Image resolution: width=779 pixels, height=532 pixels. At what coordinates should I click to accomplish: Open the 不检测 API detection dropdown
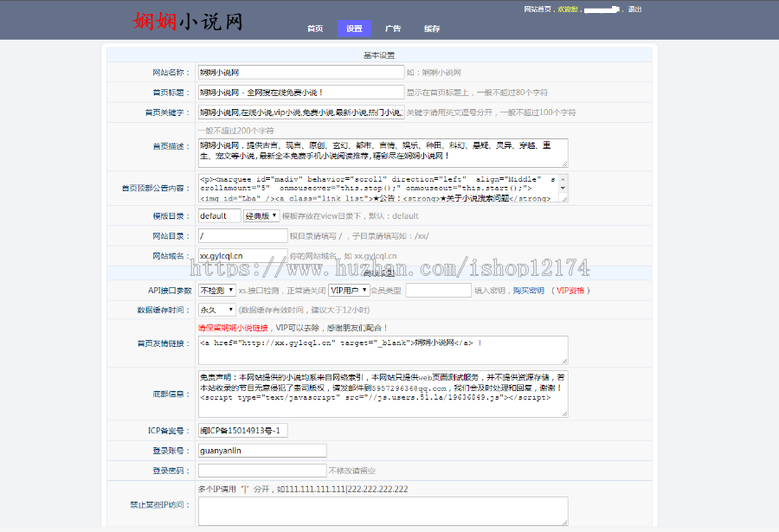coord(217,290)
